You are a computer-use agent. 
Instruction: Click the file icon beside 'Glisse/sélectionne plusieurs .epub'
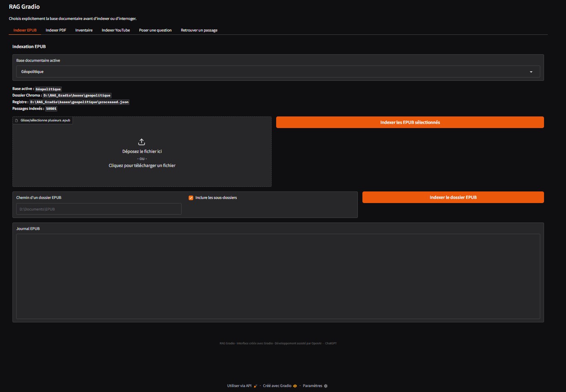pyautogui.click(x=17, y=121)
